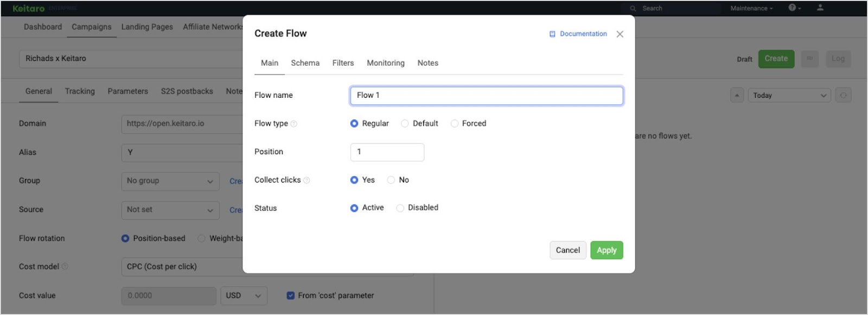
Task: Set Status to Disabled
Action: (400, 208)
